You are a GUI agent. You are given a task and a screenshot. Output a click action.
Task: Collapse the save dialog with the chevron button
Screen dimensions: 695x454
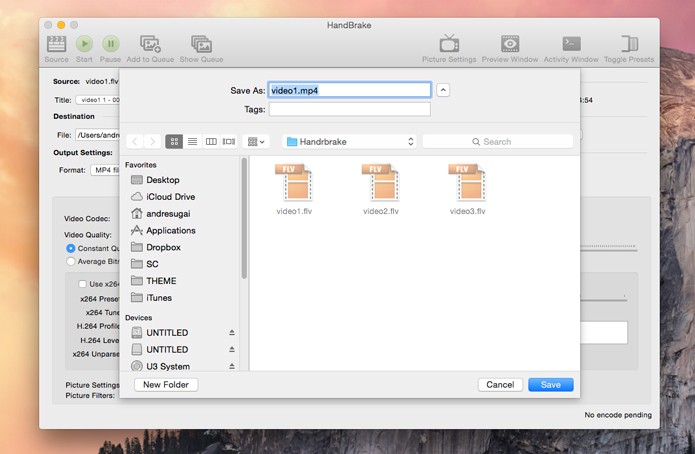tap(443, 90)
